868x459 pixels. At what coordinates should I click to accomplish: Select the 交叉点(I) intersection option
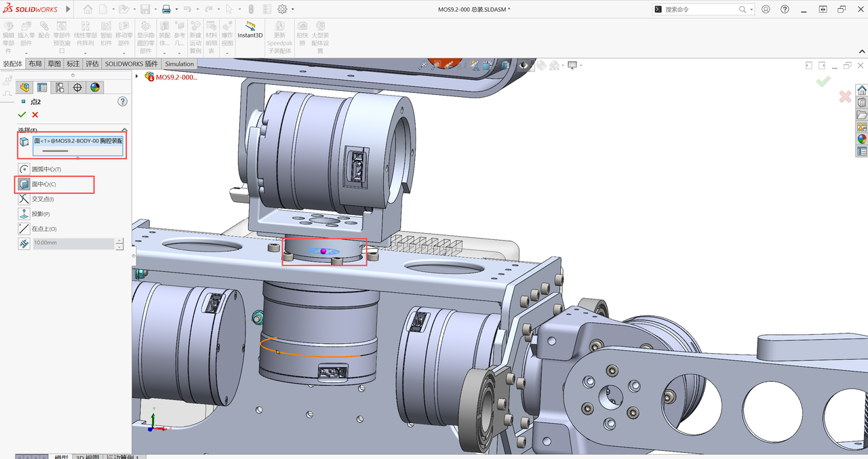(24, 199)
